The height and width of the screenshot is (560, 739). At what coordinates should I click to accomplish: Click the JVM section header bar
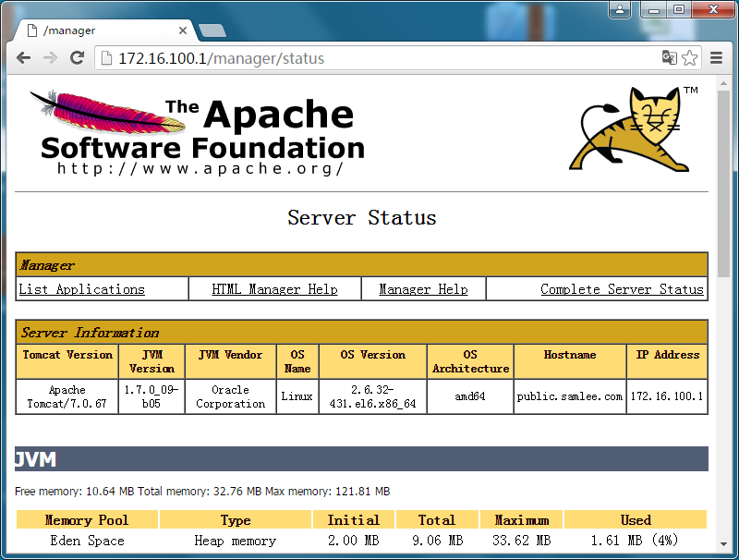click(x=361, y=458)
